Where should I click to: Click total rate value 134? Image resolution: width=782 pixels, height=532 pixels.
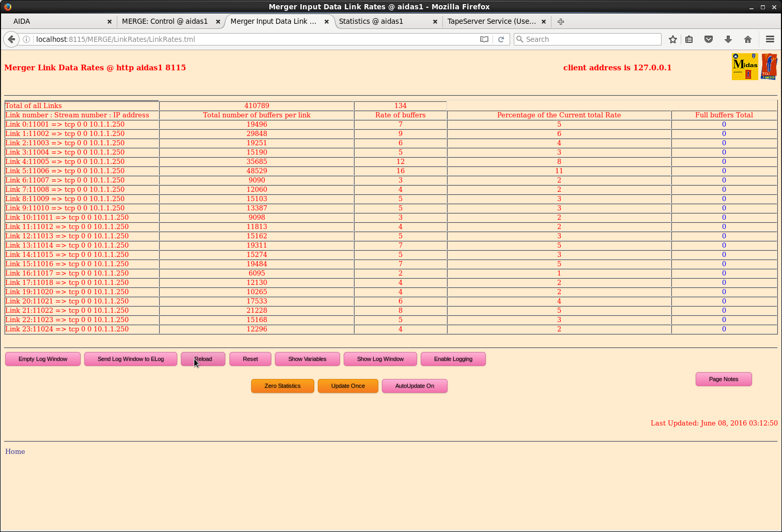(401, 105)
